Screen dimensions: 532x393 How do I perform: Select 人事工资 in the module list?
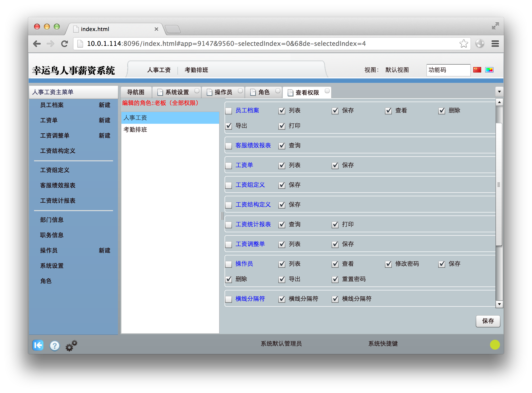pos(170,118)
